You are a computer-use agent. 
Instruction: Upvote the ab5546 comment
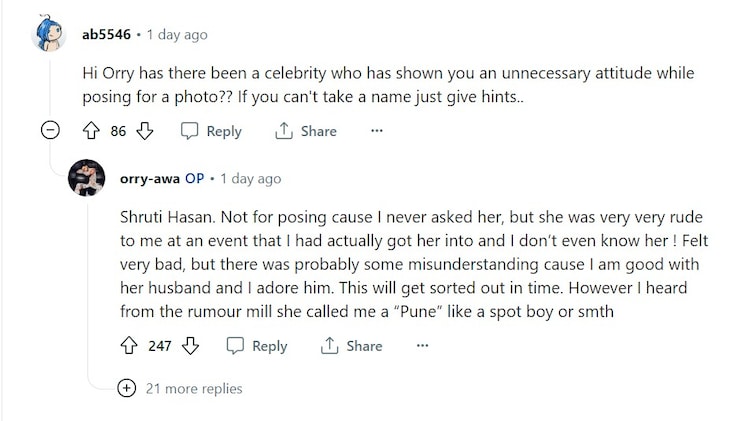click(90, 131)
